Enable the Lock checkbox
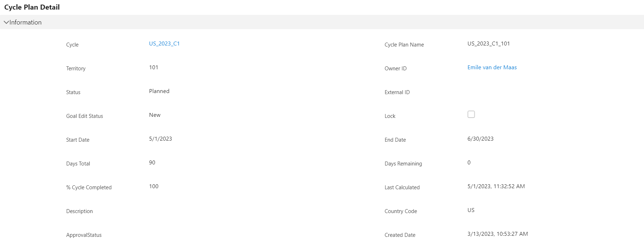This screenshot has width=644, height=245. point(471,114)
